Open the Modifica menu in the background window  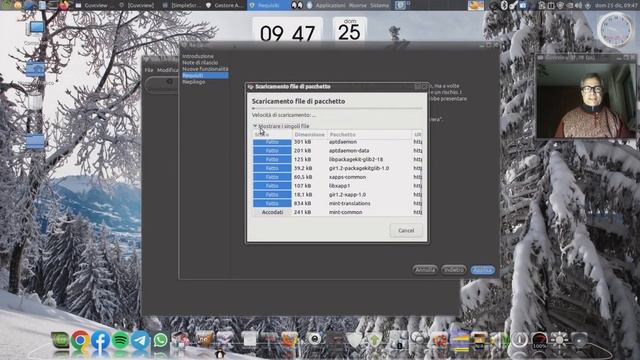point(167,70)
